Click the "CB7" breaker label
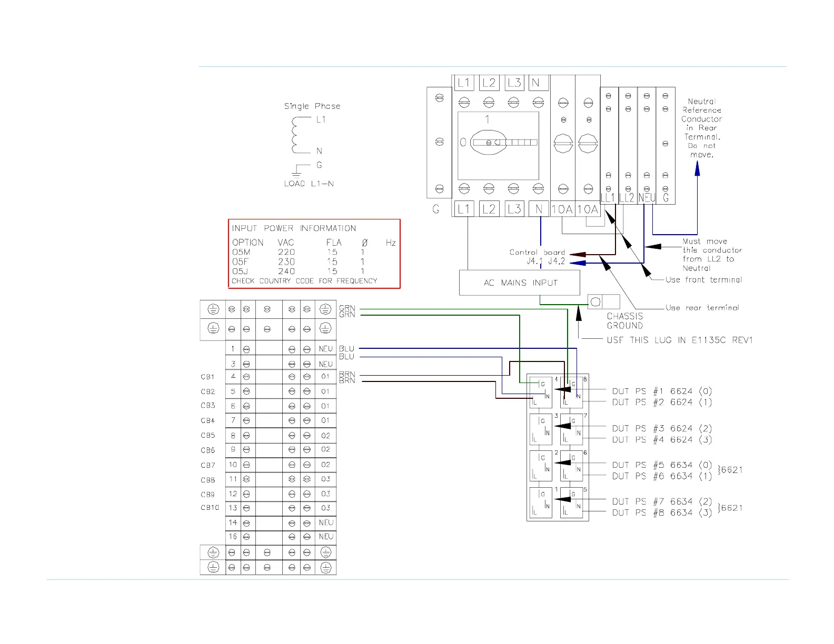This screenshot has height=644, width=834. pos(207,465)
